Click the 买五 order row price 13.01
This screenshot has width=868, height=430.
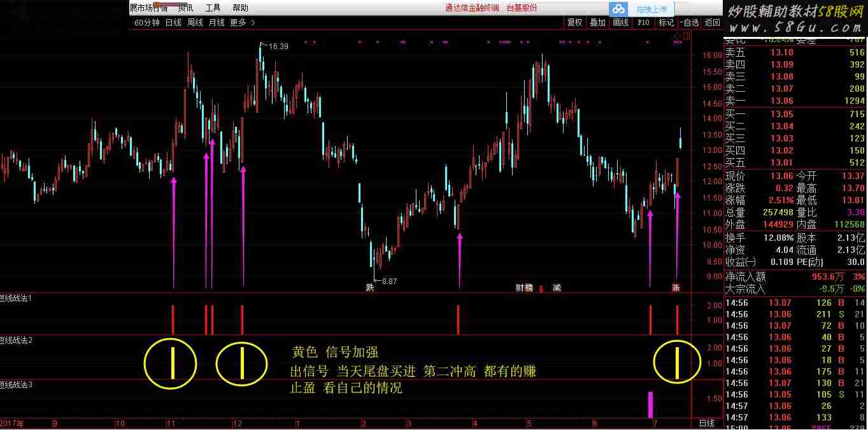[782, 162]
